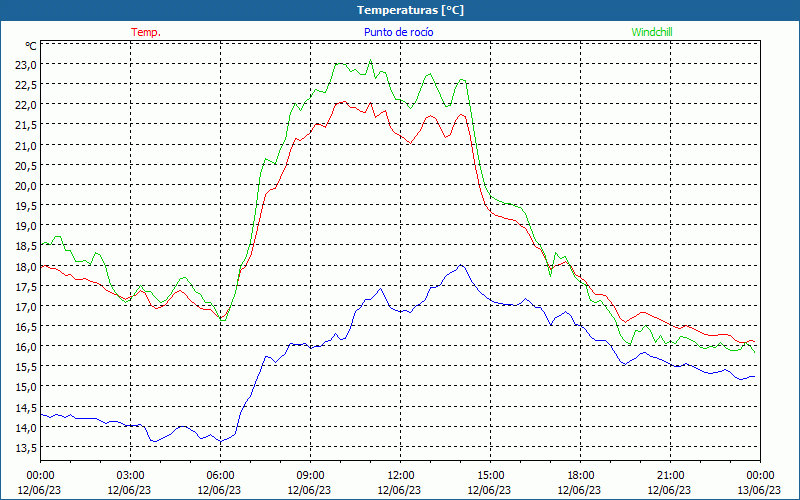
Task: Click the 21:00 time axis label
Action: coord(670,476)
